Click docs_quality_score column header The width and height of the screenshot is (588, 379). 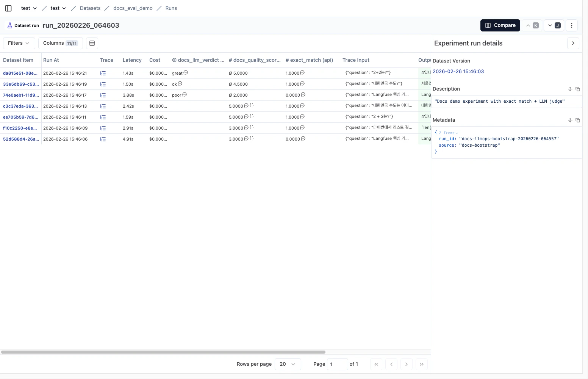click(x=255, y=60)
